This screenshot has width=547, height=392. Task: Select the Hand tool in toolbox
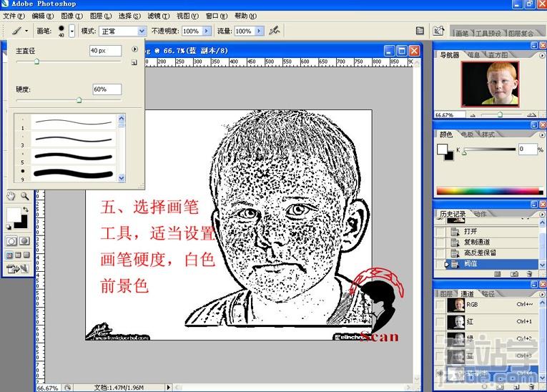pos(11,196)
